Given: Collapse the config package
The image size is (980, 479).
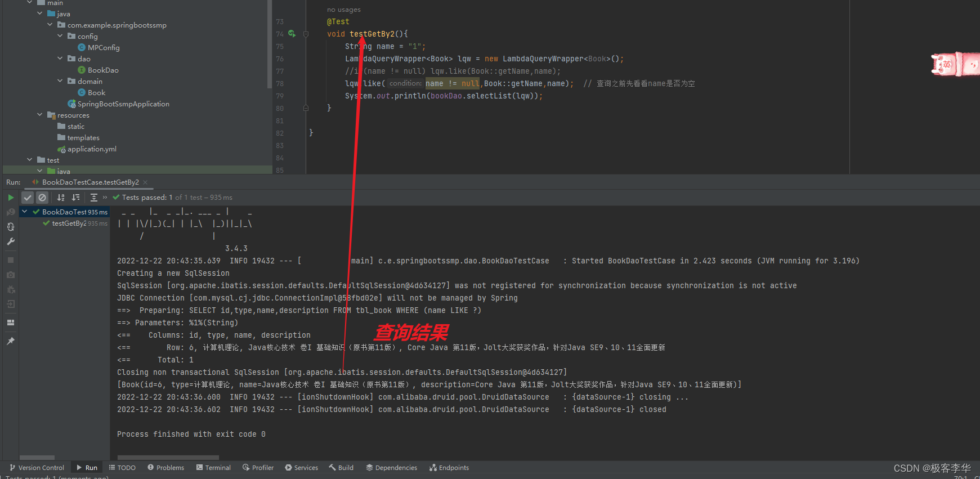Looking at the screenshot, I should pyautogui.click(x=60, y=36).
